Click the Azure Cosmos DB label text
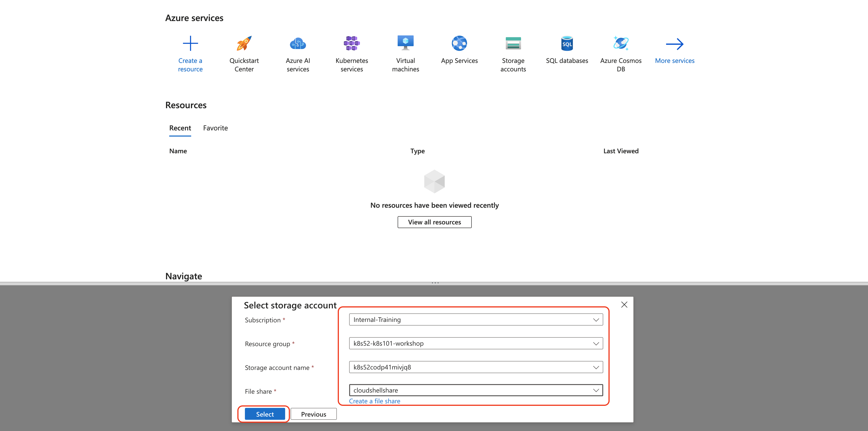The width and height of the screenshot is (868, 431). pyautogui.click(x=621, y=65)
